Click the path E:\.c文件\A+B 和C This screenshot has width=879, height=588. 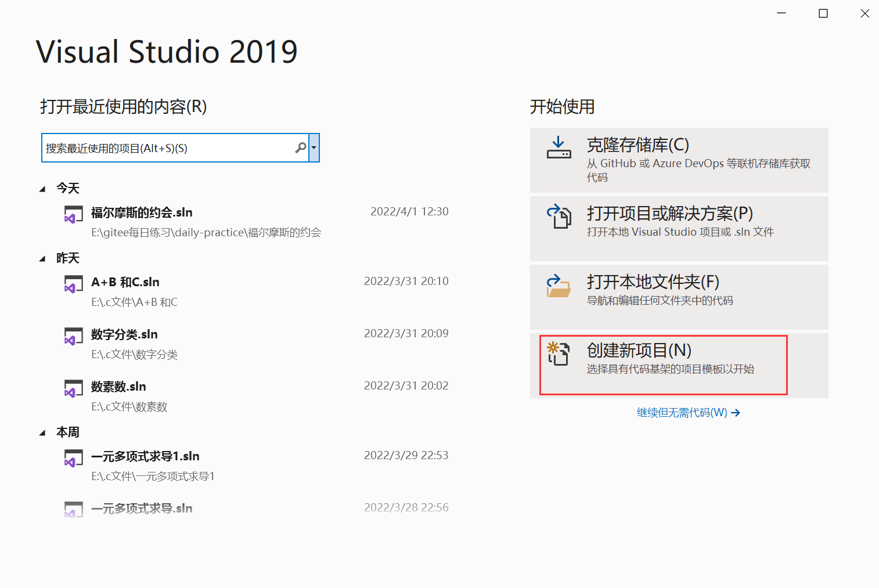[x=134, y=302]
